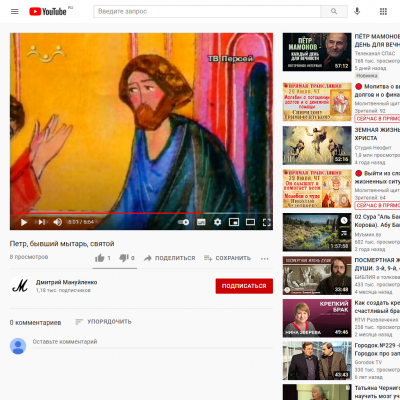The width and height of the screenshot is (400, 400).
Task: Click the ПОДЕЛИТЬСЯ share button
Action: point(169,258)
